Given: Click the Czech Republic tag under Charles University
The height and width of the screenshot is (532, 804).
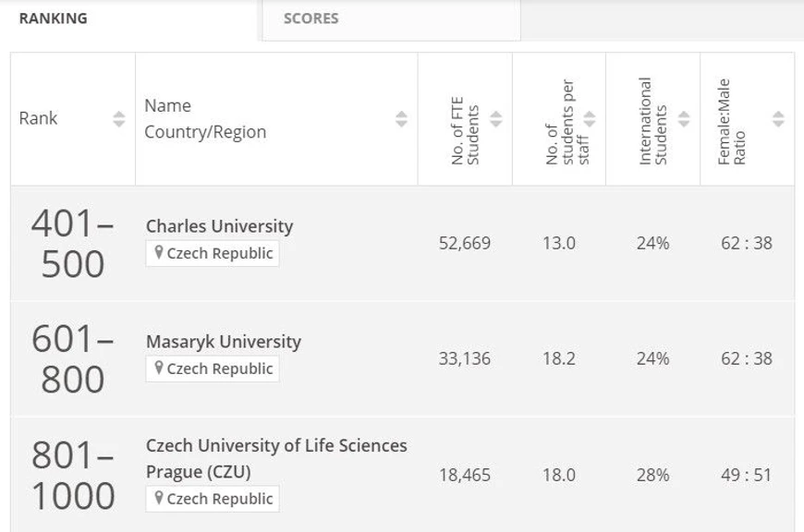Looking at the screenshot, I should pyautogui.click(x=213, y=253).
